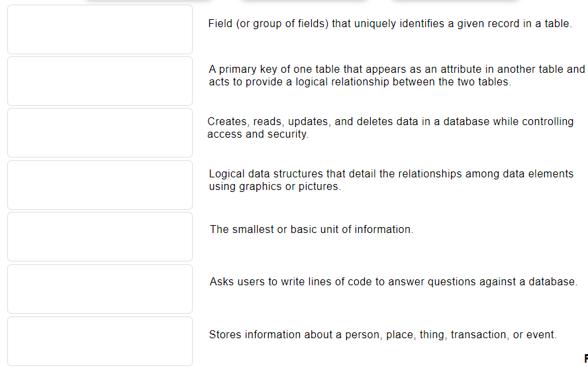Screen dimensions: 588x372
Task: Click the drop box beside 'Logical data structures' text
Action: click(x=100, y=185)
